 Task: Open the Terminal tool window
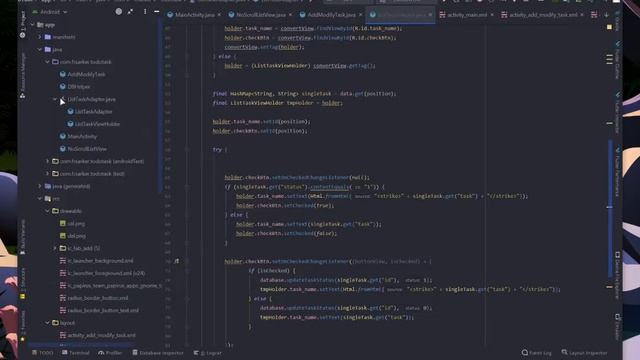tap(76, 353)
